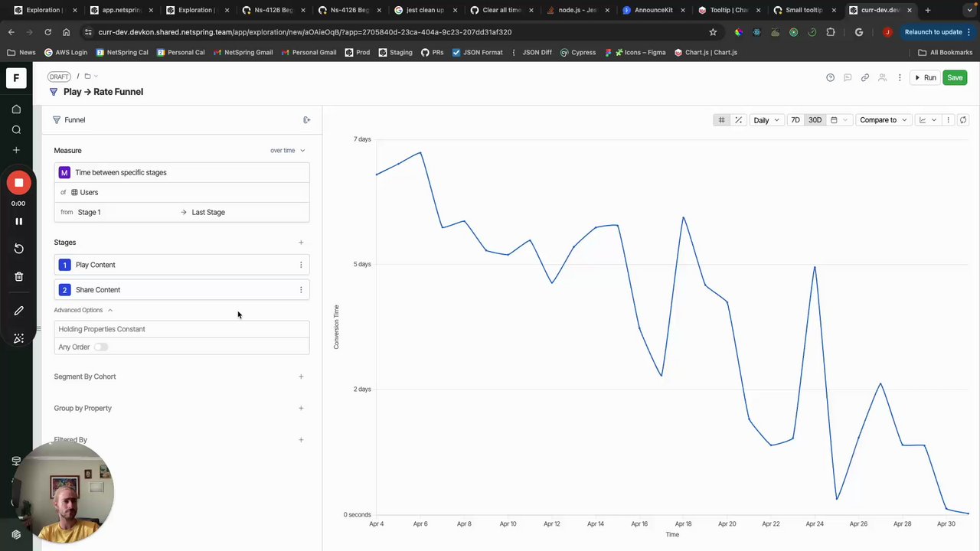Switch chart to percentage view
Screen dimensions: 980x551
738,120
